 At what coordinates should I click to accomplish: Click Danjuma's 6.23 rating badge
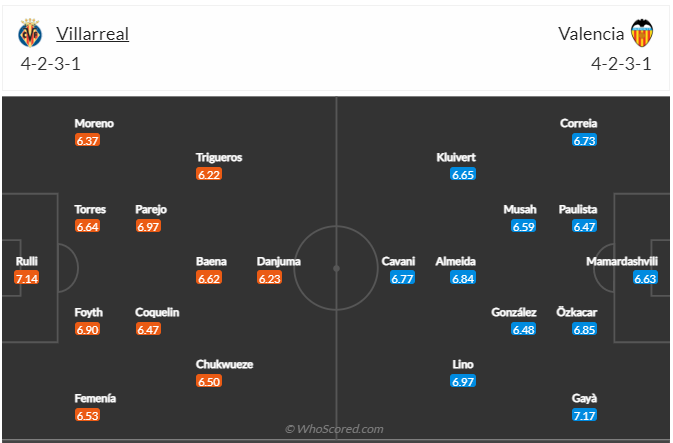coord(270,279)
